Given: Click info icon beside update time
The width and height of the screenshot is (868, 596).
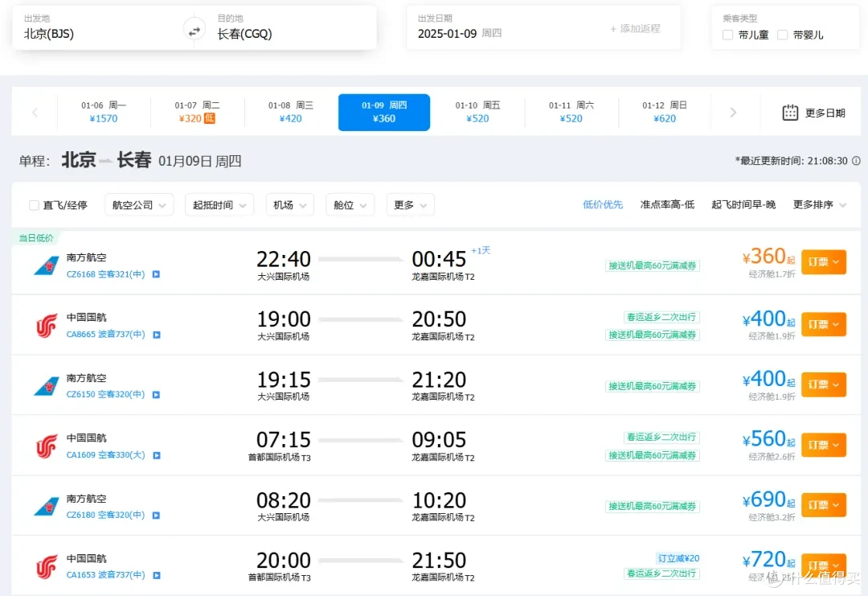Looking at the screenshot, I should [x=857, y=161].
